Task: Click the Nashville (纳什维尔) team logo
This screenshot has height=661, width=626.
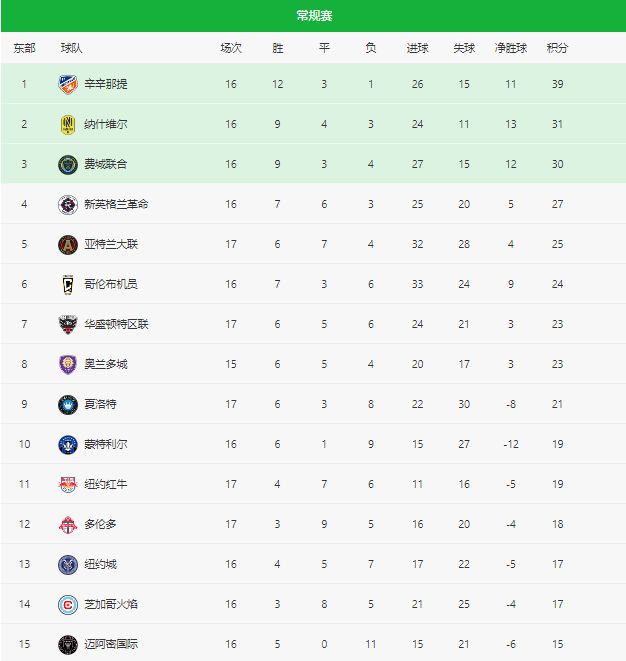Action: point(68,124)
